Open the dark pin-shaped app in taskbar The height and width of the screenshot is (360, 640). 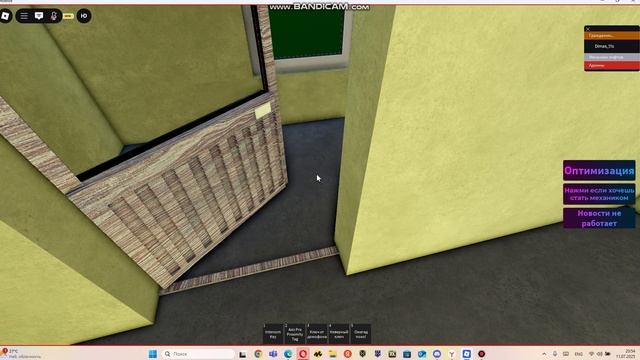362,354
